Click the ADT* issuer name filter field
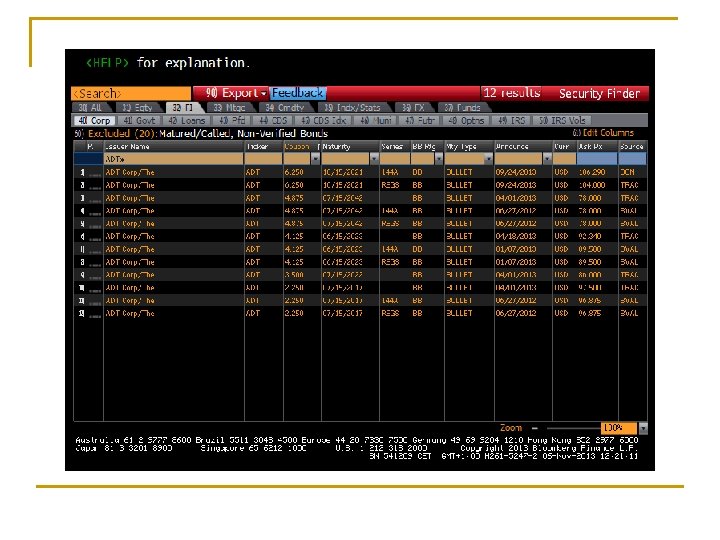 coord(174,159)
